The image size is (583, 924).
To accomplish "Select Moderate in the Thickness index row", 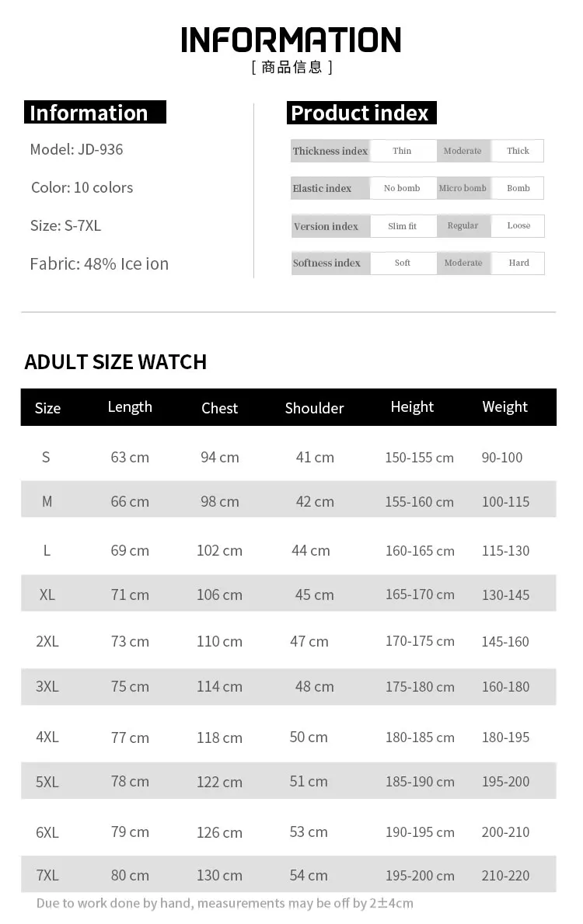I will [x=463, y=151].
